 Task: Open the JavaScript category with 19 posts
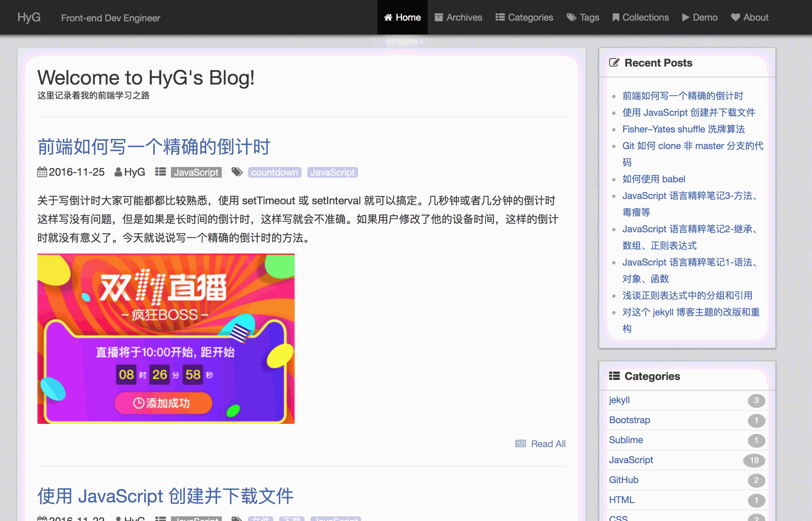(631, 460)
